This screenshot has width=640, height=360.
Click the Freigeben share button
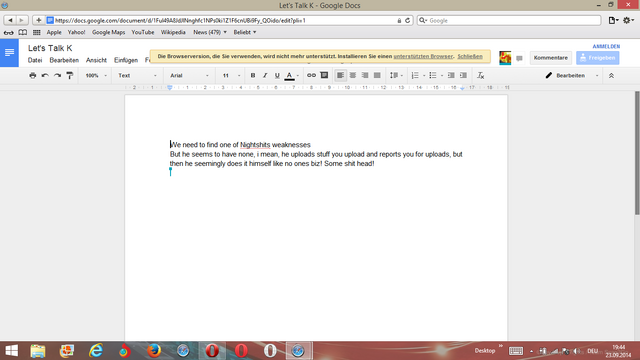point(598,58)
